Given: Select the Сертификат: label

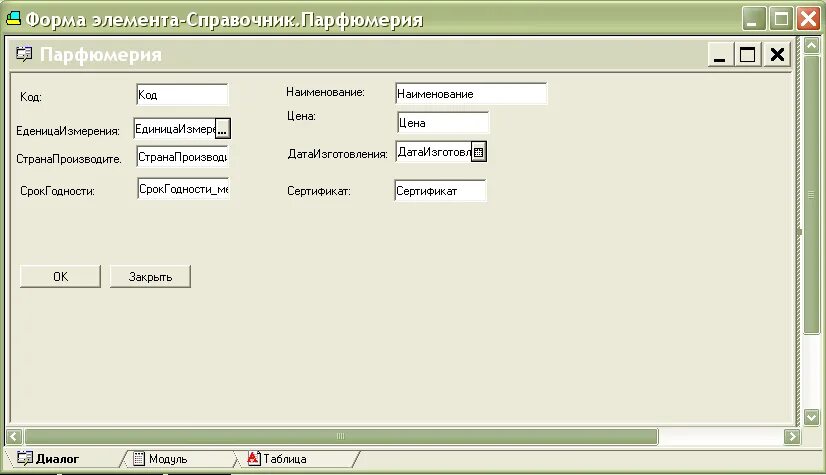Looking at the screenshot, I should (319, 191).
